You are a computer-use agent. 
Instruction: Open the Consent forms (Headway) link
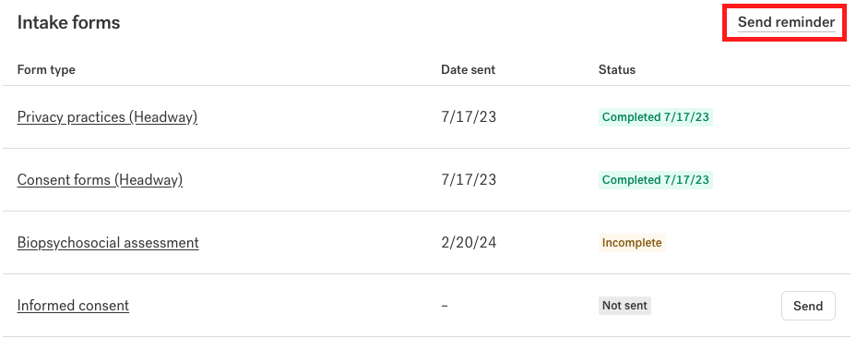101,180
